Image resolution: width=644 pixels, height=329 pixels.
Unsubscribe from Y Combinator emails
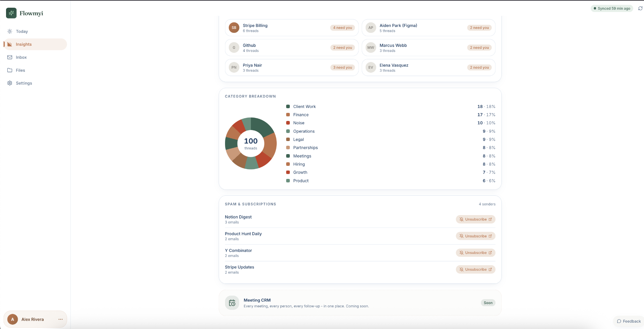[475, 253]
